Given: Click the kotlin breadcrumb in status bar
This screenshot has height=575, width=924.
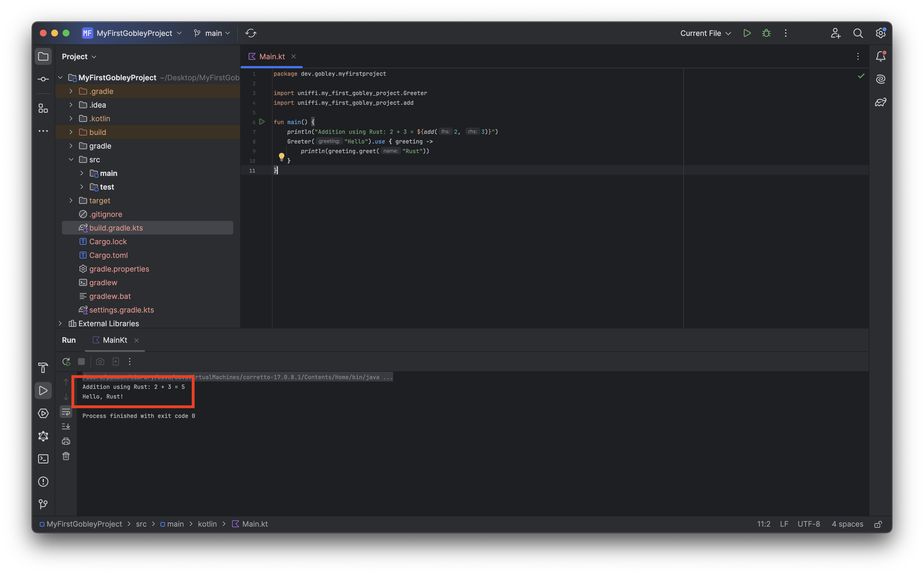Looking at the screenshot, I should click(x=207, y=524).
